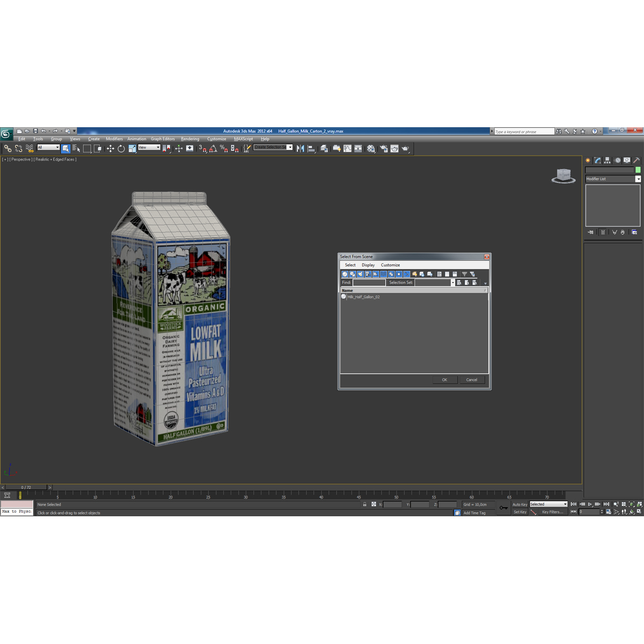Open the Hierarchy command panel tab
The height and width of the screenshot is (644, 644).
(x=607, y=160)
